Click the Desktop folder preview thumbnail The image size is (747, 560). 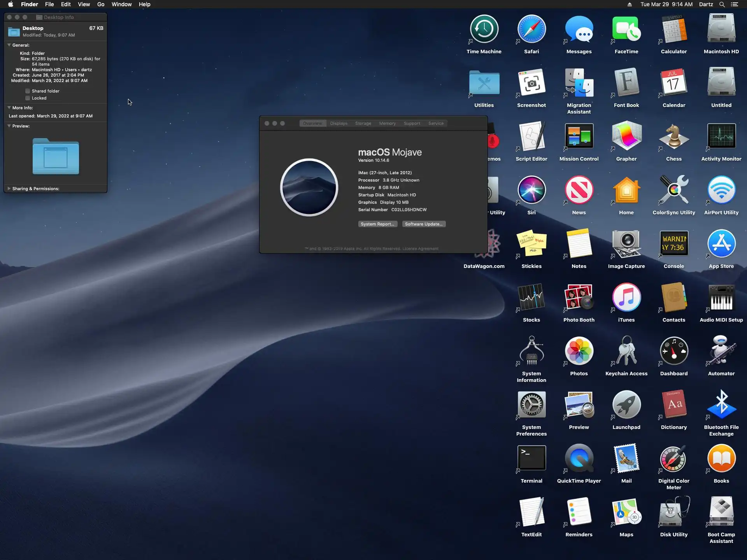(x=56, y=156)
